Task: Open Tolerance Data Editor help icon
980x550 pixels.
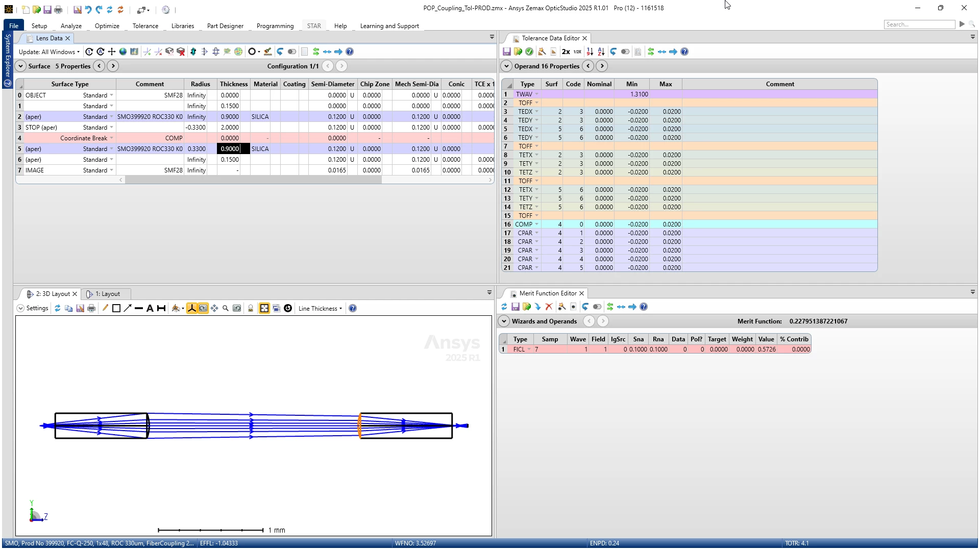Action: [684, 52]
